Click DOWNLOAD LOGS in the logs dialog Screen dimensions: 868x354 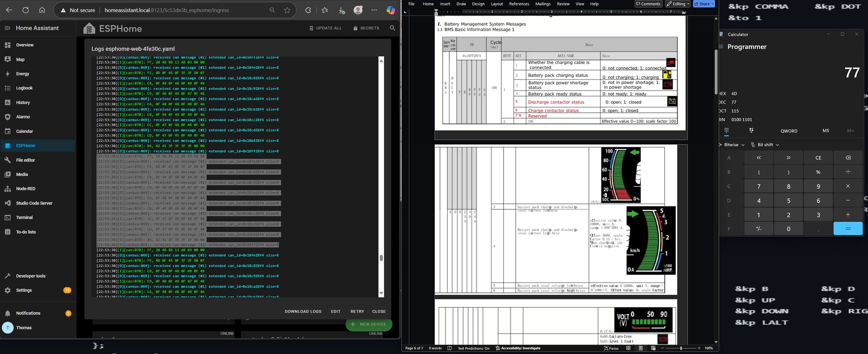[x=303, y=312]
